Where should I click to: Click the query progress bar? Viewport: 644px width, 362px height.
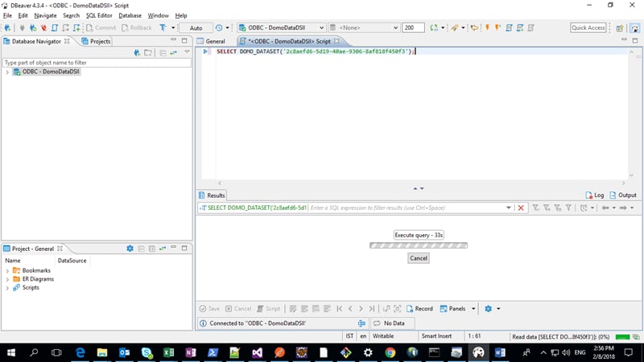click(x=419, y=245)
